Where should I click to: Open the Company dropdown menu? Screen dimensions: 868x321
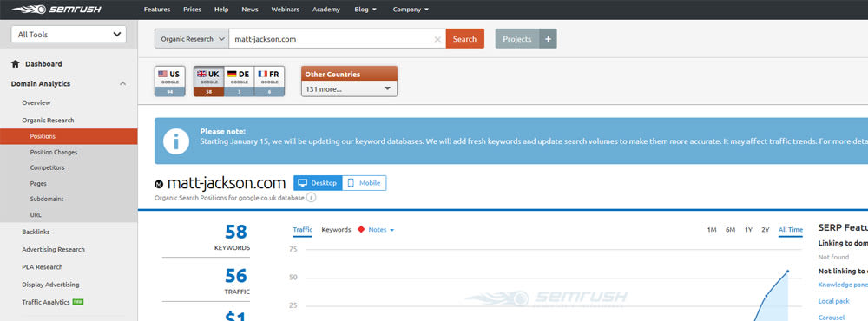(411, 10)
